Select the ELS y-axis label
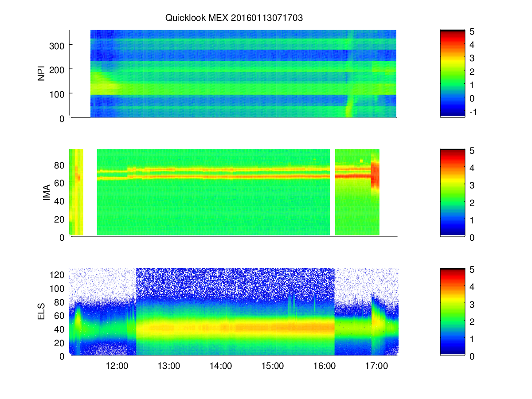Screen dimensions: 532x399 coord(42,312)
